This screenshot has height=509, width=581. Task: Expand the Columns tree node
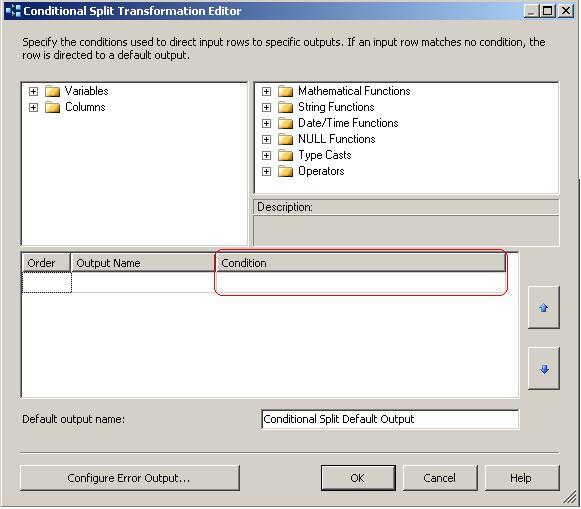pos(33,107)
